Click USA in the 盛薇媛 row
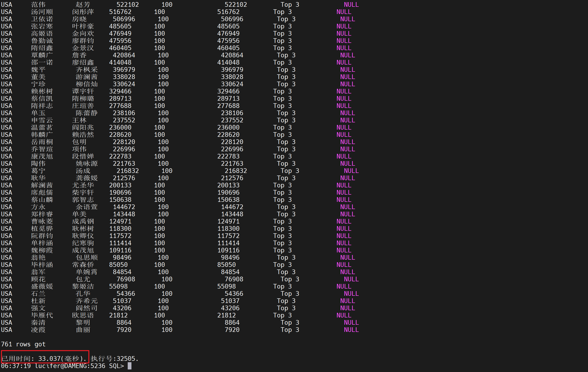588x372 pixels. [7, 286]
